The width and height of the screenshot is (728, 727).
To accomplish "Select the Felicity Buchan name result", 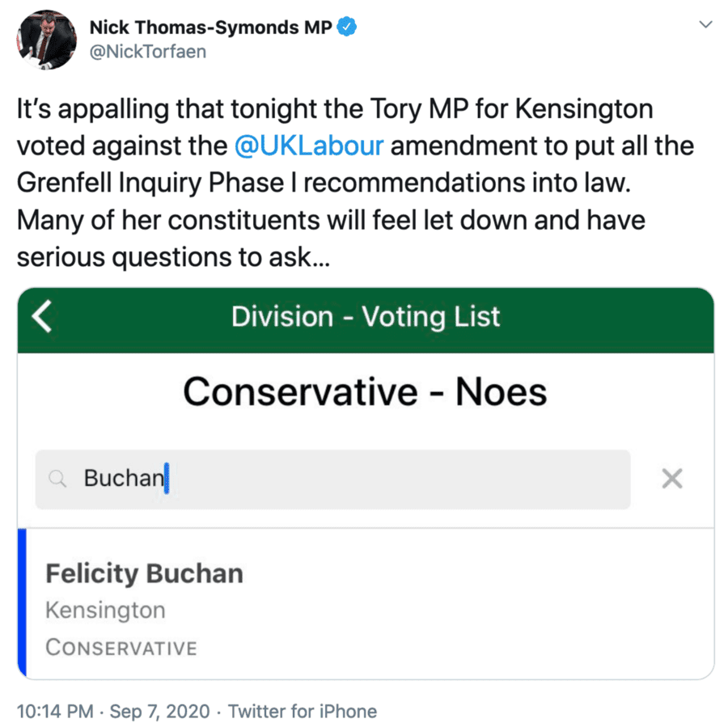I will (x=144, y=573).
